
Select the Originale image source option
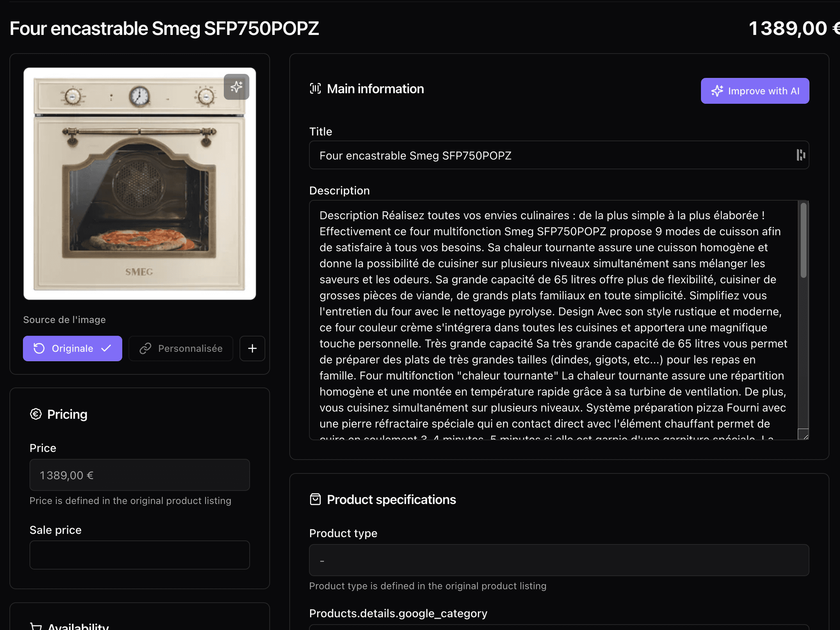[73, 348]
